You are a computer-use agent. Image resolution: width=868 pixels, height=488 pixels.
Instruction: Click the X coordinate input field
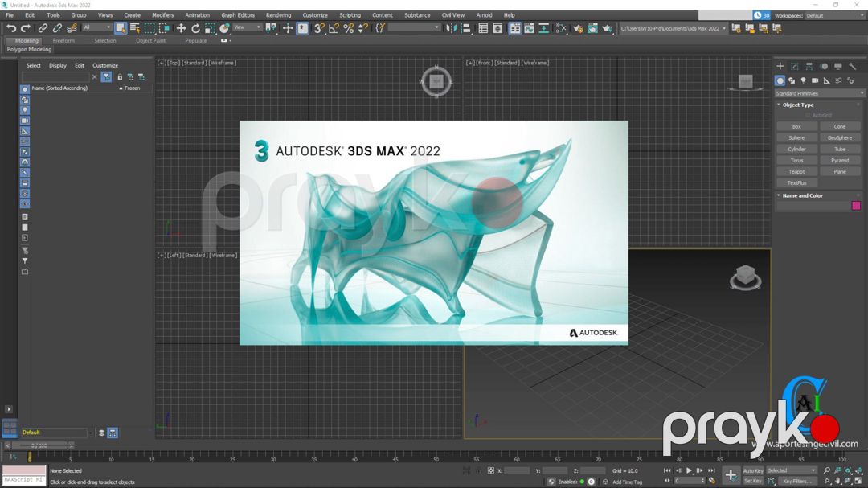click(x=517, y=471)
